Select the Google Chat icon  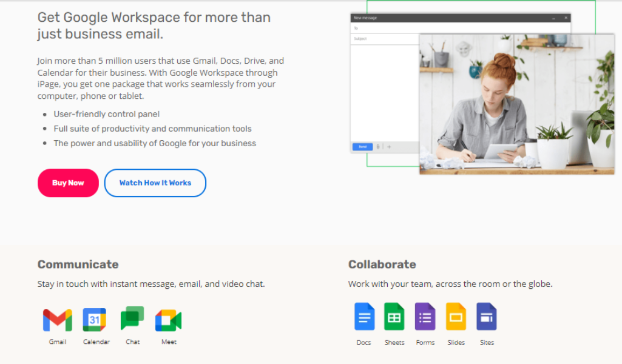[x=132, y=318]
